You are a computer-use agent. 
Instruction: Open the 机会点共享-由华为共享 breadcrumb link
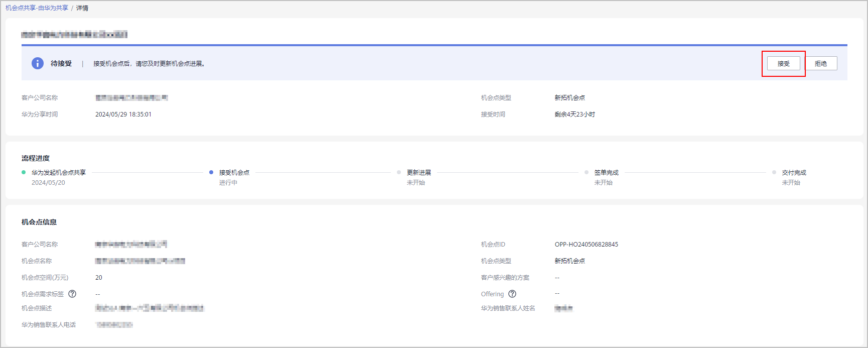click(x=37, y=8)
